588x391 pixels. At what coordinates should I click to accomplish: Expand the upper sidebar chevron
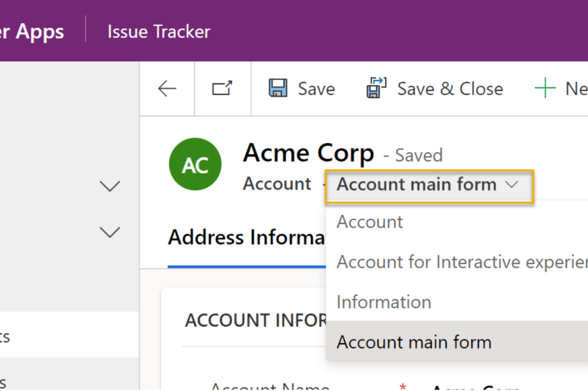109,186
